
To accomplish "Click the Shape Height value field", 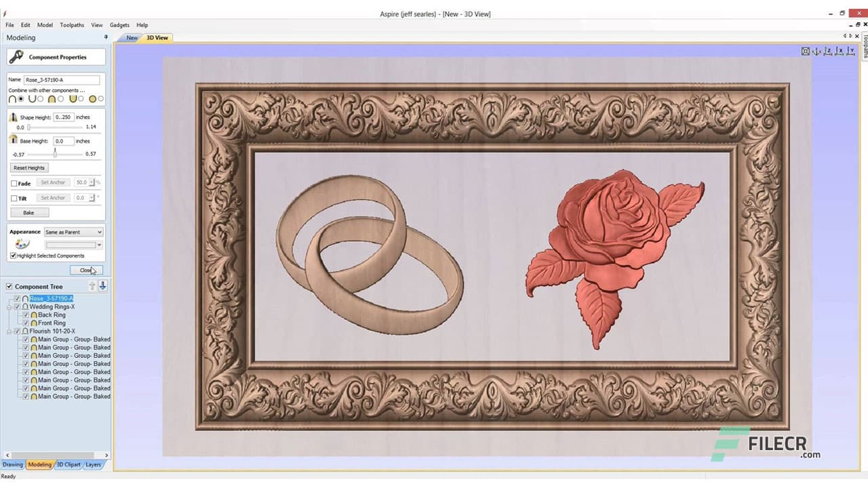I will click(x=63, y=117).
